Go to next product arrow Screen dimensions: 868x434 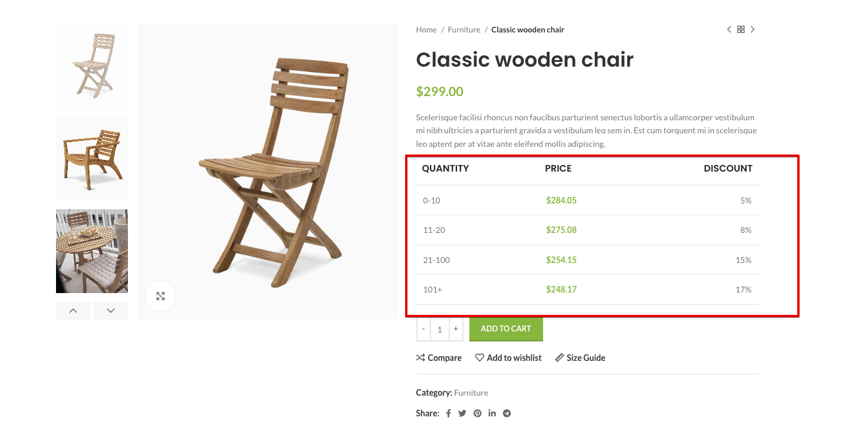tap(753, 29)
